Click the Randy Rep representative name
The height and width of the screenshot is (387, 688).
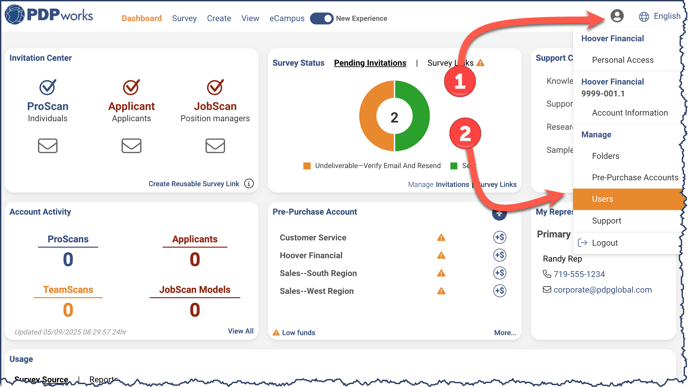(x=562, y=258)
